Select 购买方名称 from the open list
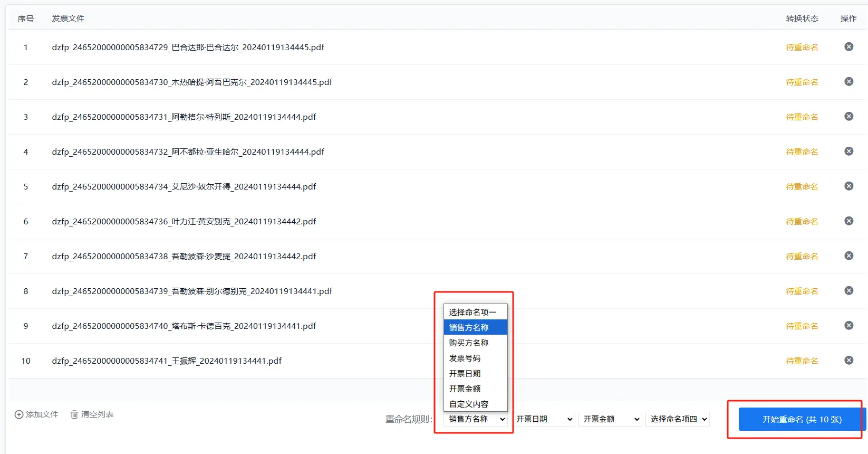The height and width of the screenshot is (454, 868). coord(469,343)
